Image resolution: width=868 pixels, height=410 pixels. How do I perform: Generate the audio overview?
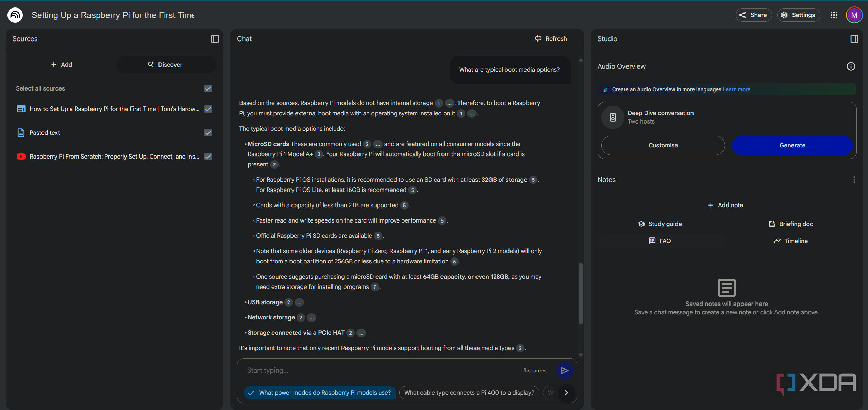click(x=792, y=145)
